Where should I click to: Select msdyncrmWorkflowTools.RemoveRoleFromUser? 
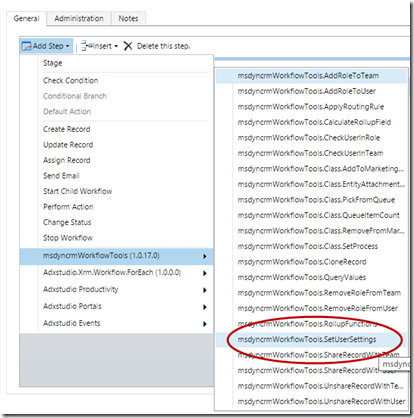click(318, 309)
